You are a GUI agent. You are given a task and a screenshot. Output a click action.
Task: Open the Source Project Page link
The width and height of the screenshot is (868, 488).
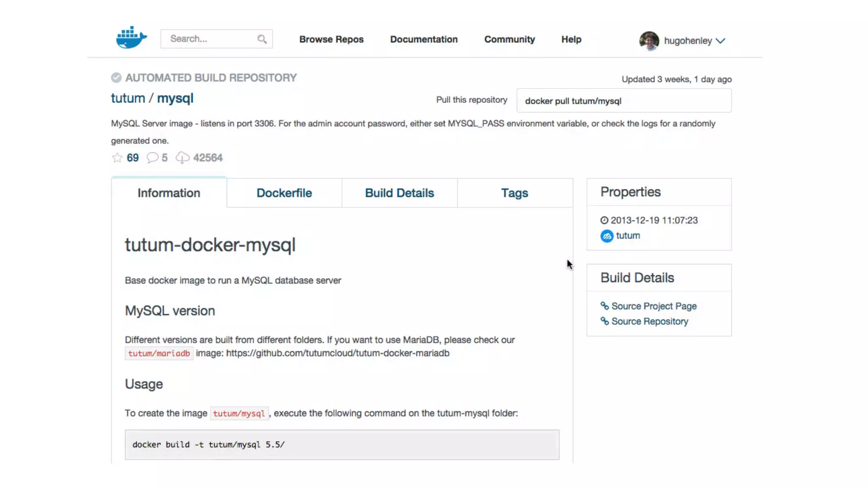[654, 306]
